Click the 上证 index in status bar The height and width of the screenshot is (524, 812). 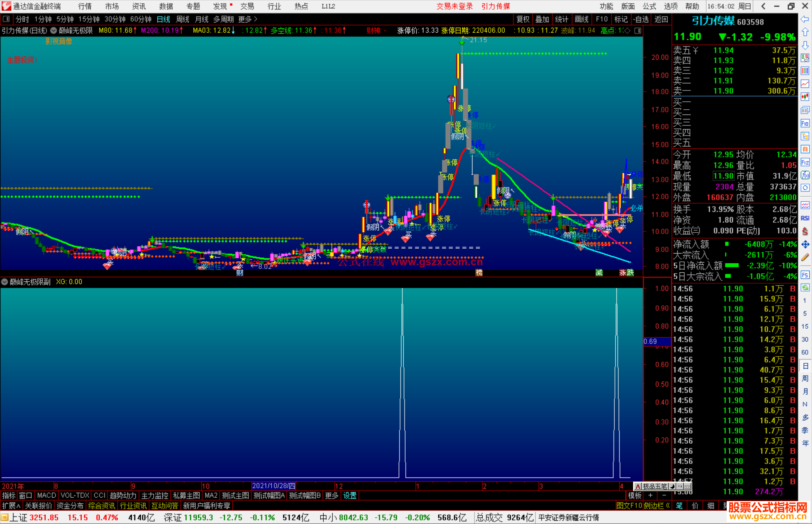pyautogui.click(x=18, y=518)
